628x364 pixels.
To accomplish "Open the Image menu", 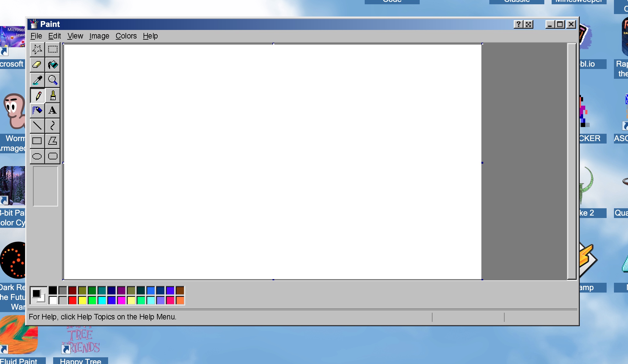I will click(x=99, y=36).
